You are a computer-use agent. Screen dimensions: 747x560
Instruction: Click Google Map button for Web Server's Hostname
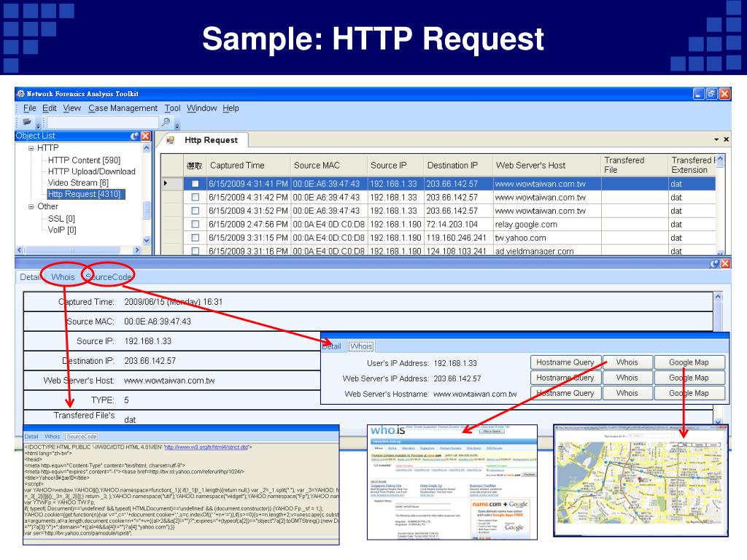pos(689,393)
